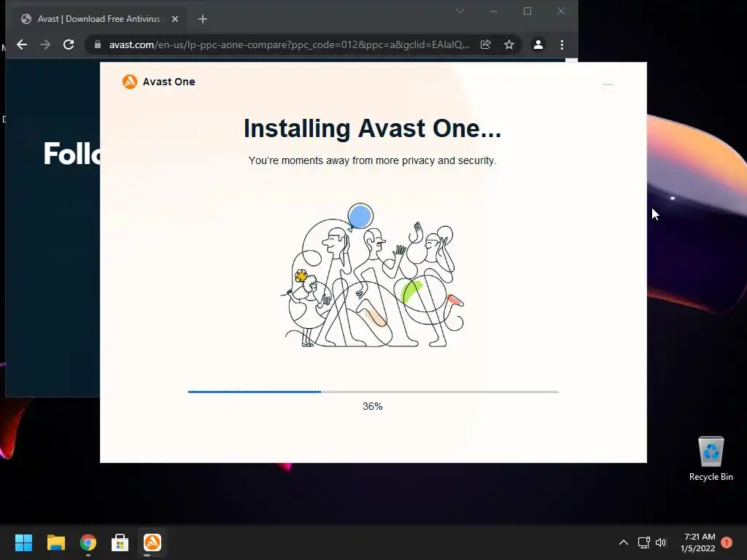This screenshot has width=747, height=560.
Task: Click the Installing Avast One heading
Action: click(x=372, y=128)
